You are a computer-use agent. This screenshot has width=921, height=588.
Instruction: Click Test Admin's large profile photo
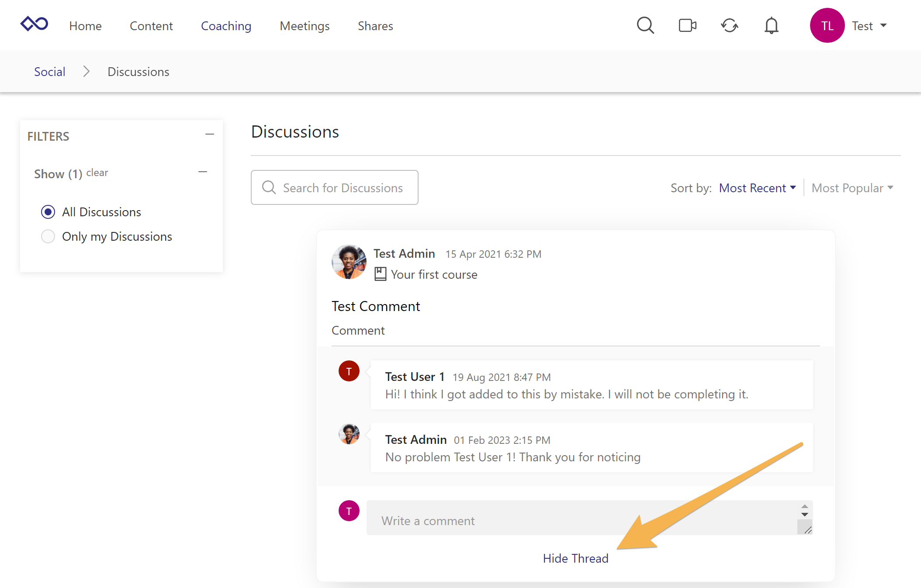tap(349, 262)
